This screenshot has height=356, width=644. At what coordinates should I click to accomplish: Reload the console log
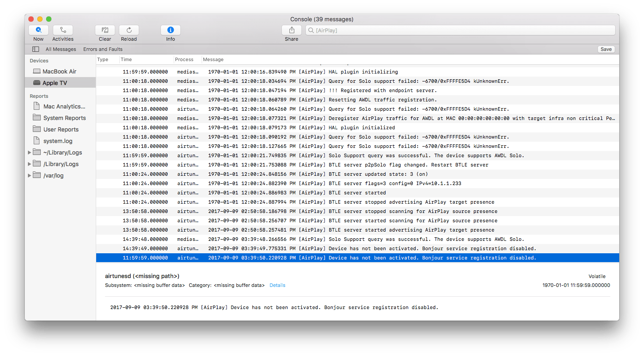pos(129,30)
